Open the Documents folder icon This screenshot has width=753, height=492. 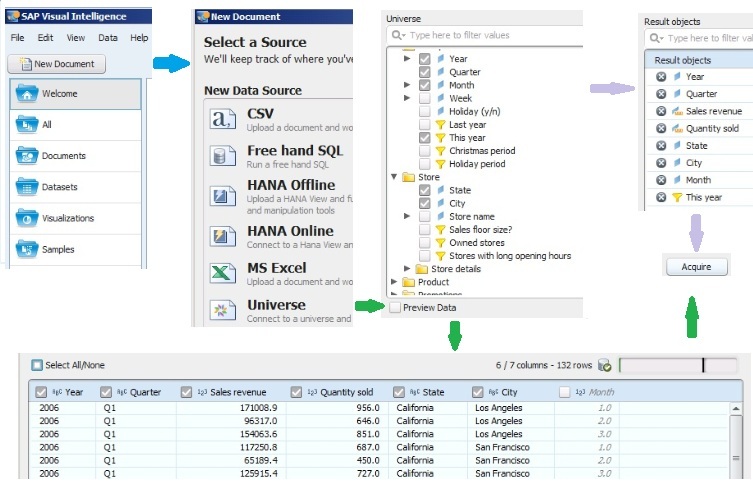[x=27, y=156]
